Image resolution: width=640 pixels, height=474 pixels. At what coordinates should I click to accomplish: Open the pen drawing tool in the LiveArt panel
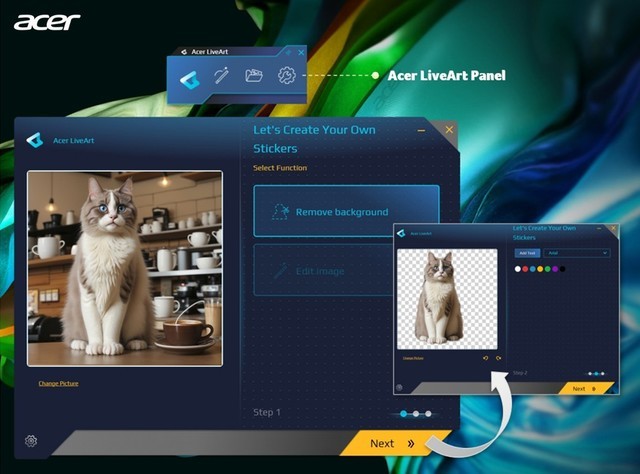[x=222, y=76]
